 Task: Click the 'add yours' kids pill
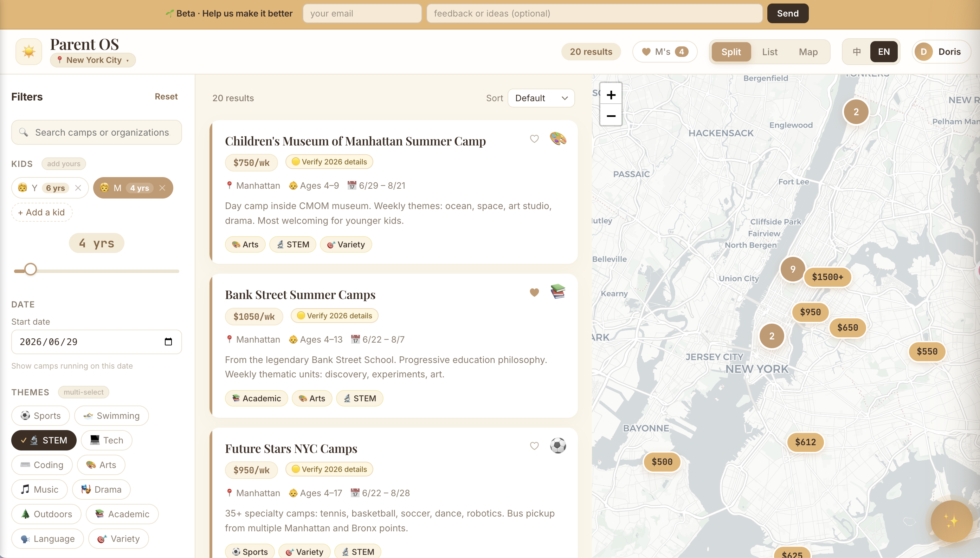64,164
